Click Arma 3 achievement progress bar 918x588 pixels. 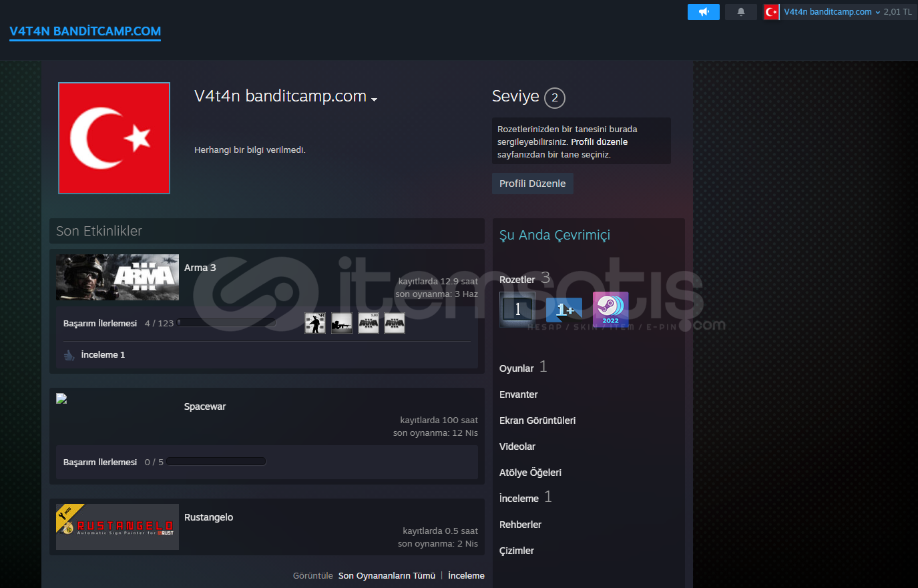coord(226,323)
